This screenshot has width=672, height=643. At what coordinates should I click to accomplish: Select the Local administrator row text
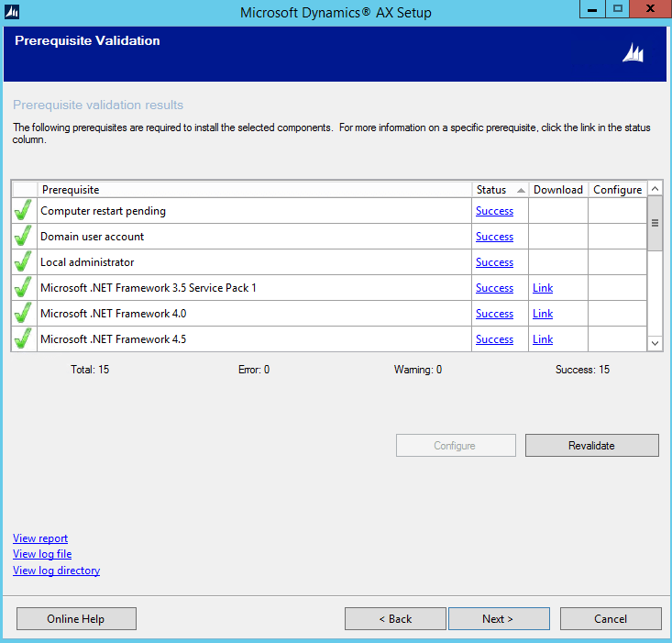[x=87, y=262]
